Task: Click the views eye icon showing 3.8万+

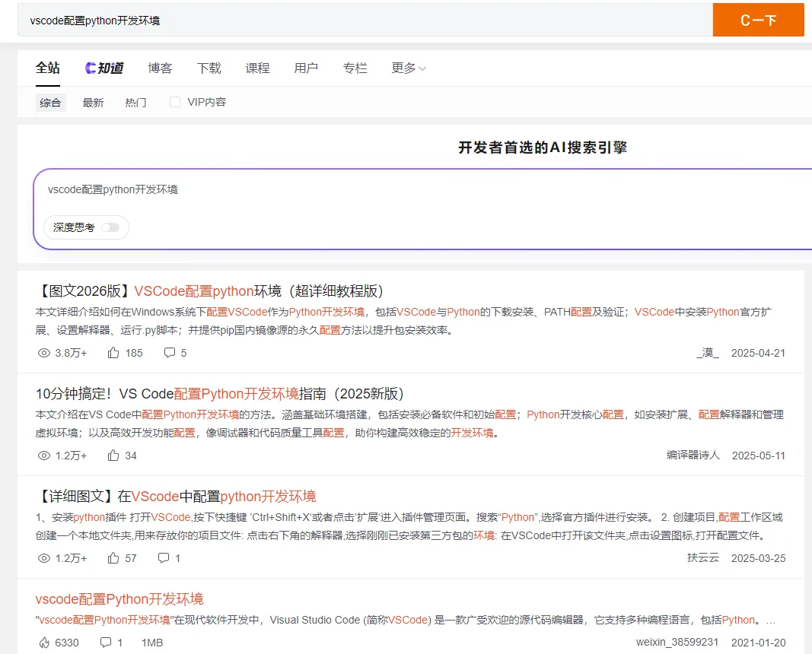Action: [x=44, y=353]
